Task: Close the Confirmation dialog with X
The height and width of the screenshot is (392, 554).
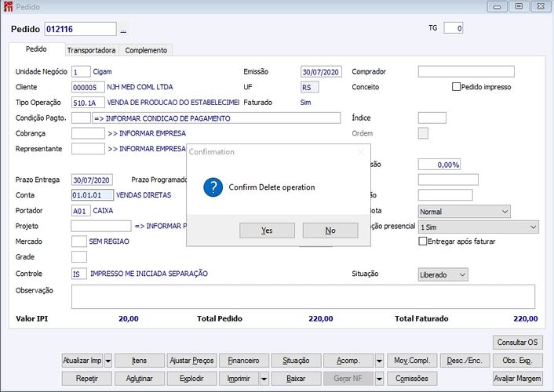Action: point(360,151)
